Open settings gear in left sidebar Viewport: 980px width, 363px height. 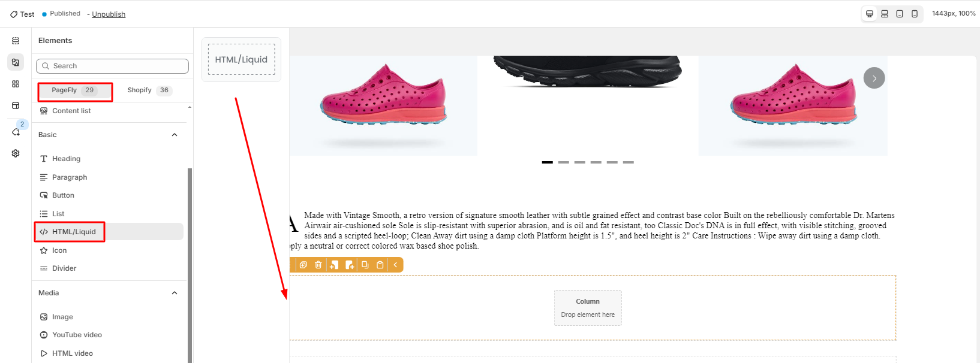16,153
